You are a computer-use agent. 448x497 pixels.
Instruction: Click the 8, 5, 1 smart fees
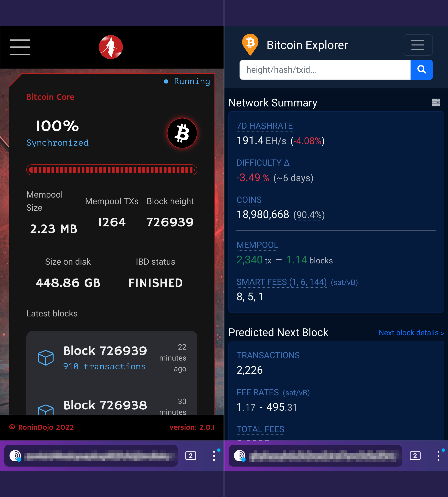tap(250, 297)
